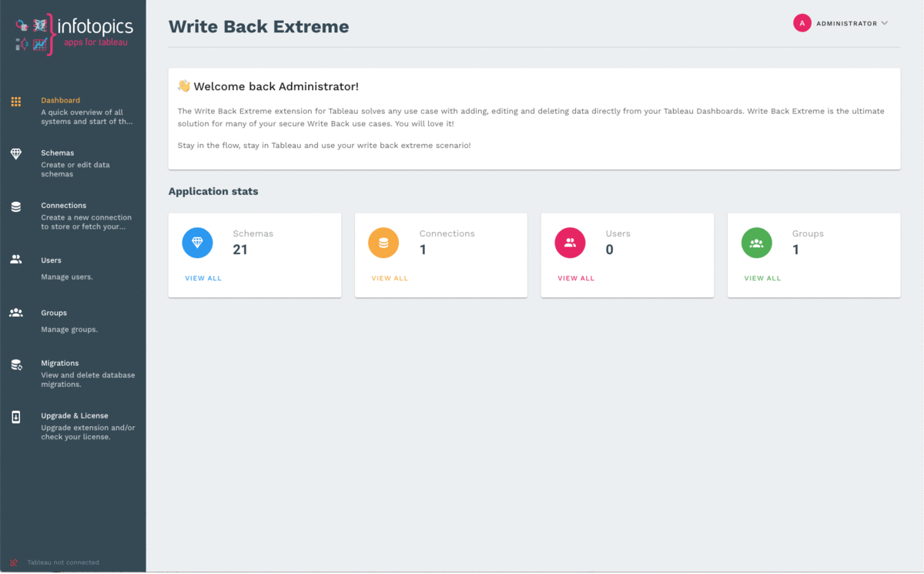Click the pink Users circle icon
This screenshot has height=574, width=924.
point(570,243)
